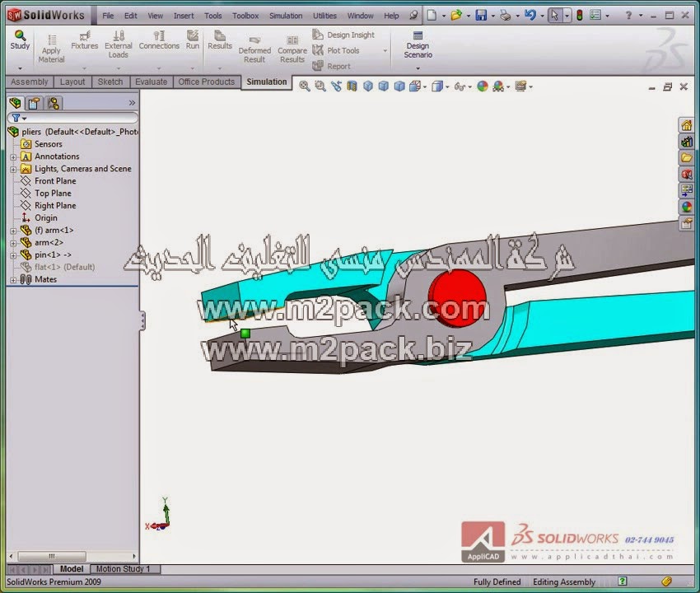
Task: Click the Report button
Action: tap(331, 66)
